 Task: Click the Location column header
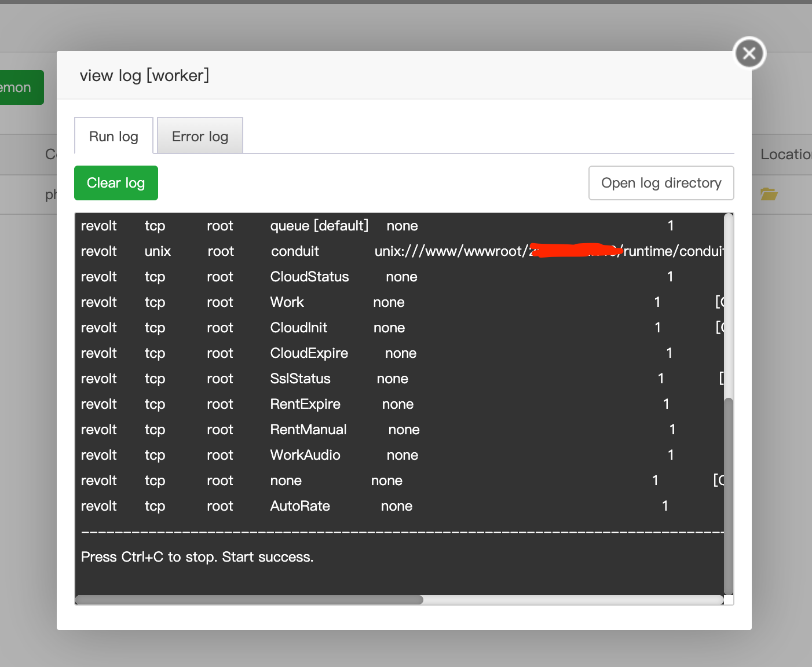(x=785, y=155)
